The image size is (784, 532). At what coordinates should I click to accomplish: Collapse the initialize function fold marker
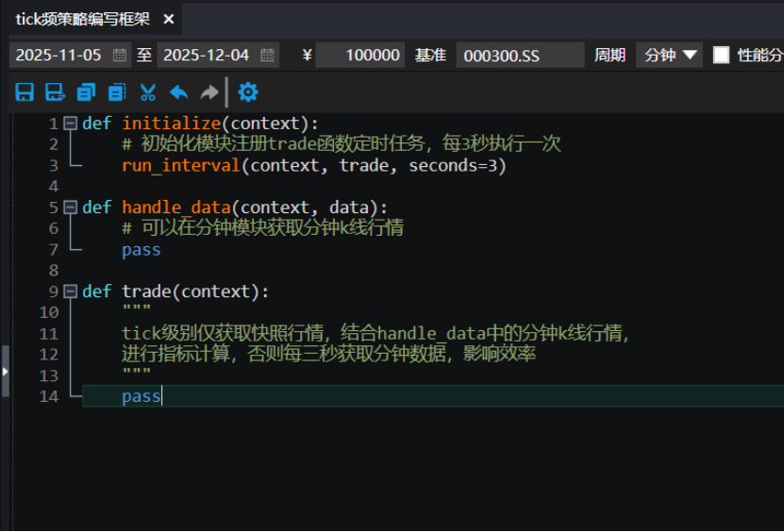click(x=70, y=124)
